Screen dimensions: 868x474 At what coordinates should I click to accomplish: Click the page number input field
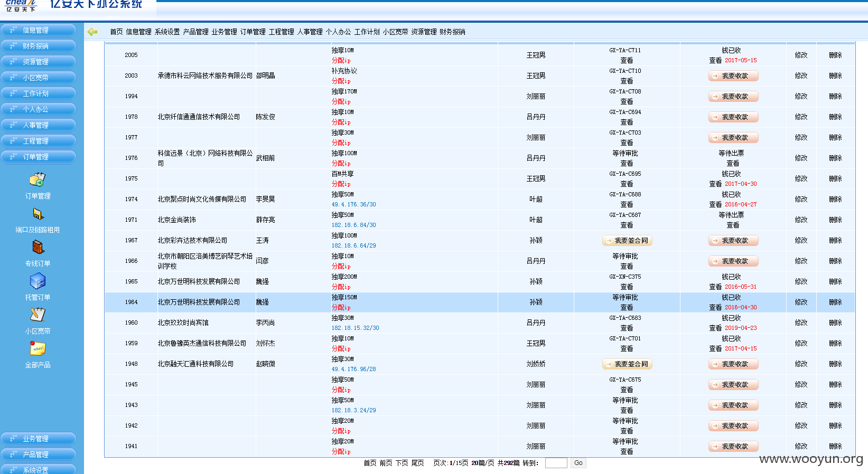(x=556, y=463)
